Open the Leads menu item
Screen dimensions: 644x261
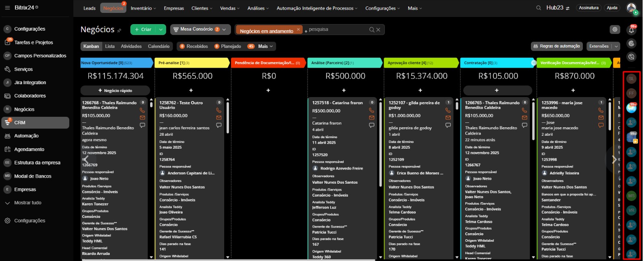pos(89,8)
